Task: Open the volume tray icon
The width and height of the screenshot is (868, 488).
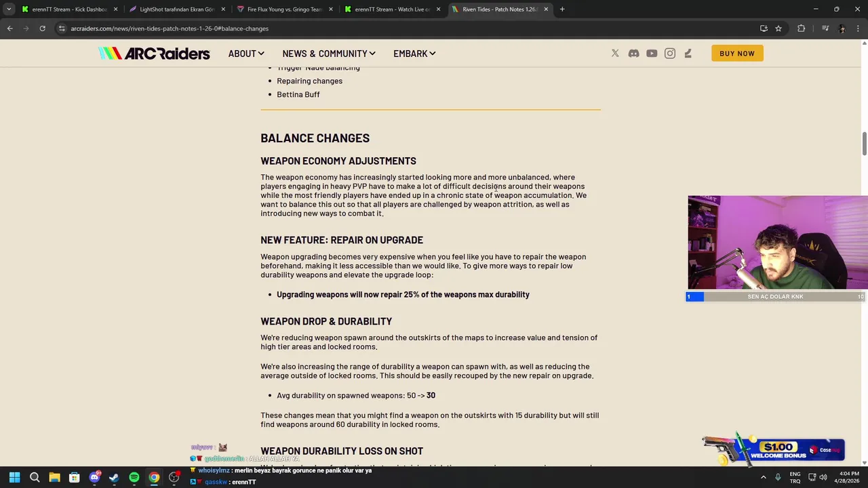Action: [x=823, y=477]
